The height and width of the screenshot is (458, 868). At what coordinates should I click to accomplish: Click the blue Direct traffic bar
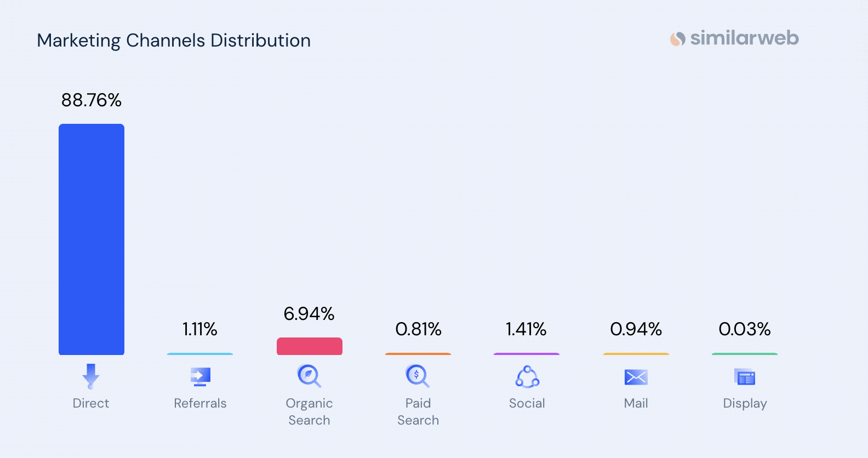pyautogui.click(x=92, y=239)
